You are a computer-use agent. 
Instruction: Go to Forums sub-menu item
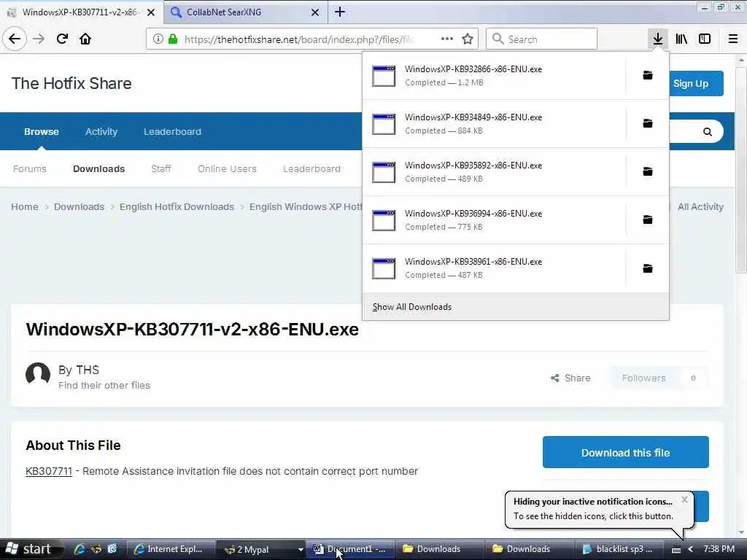29,168
